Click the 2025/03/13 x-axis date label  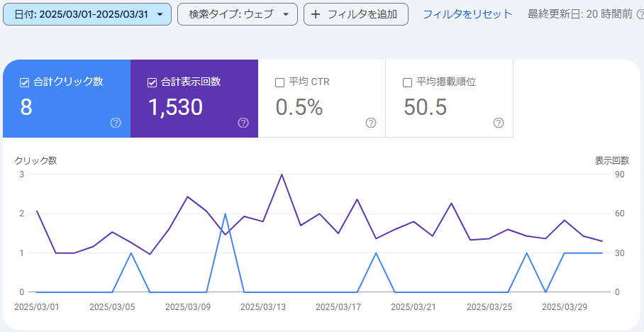263,307
